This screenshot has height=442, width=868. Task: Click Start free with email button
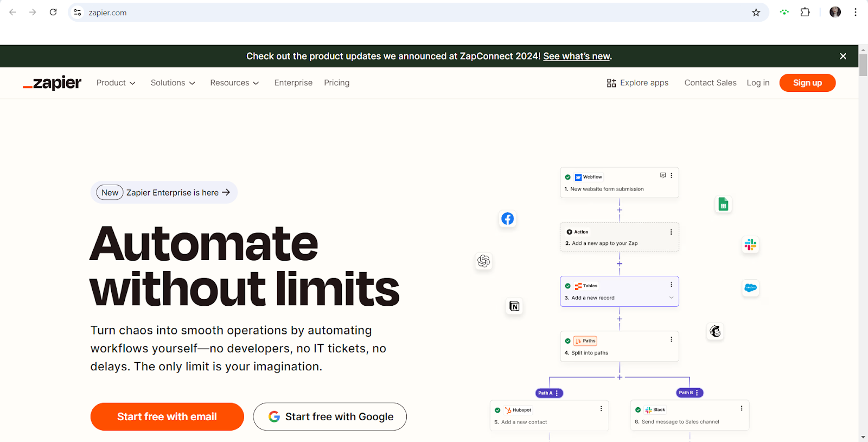coord(167,416)
